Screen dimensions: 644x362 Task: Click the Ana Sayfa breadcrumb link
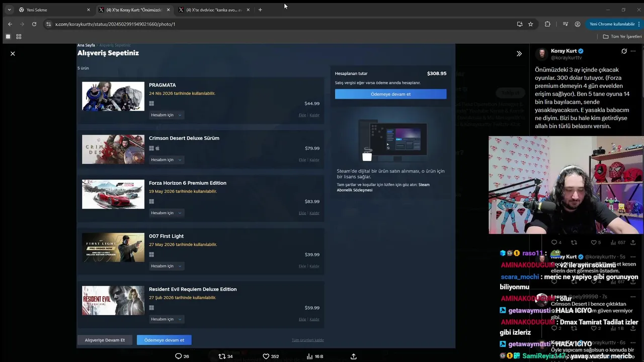pos(86,45)
